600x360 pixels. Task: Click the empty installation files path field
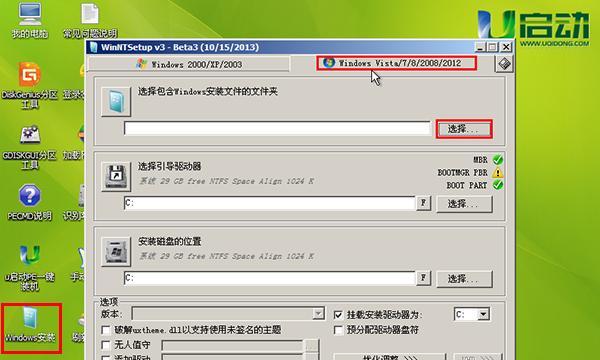click(x=277, y=129)
